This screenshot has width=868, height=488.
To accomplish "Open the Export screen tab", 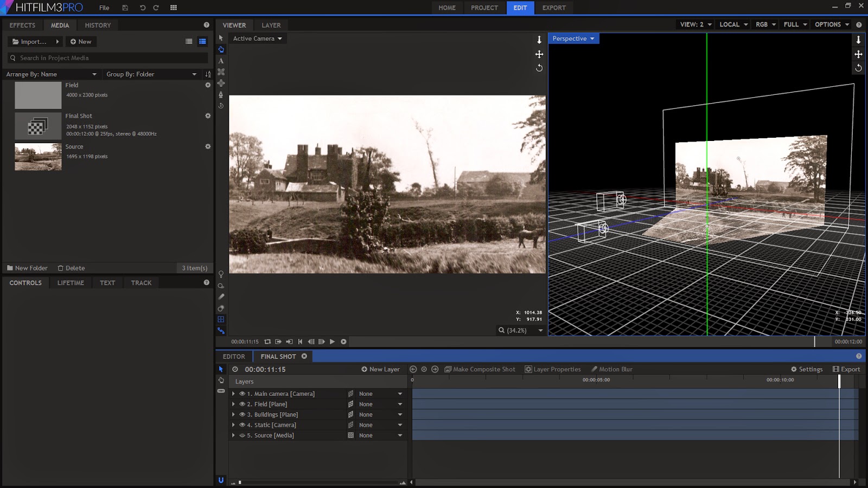I will (554, 8).
